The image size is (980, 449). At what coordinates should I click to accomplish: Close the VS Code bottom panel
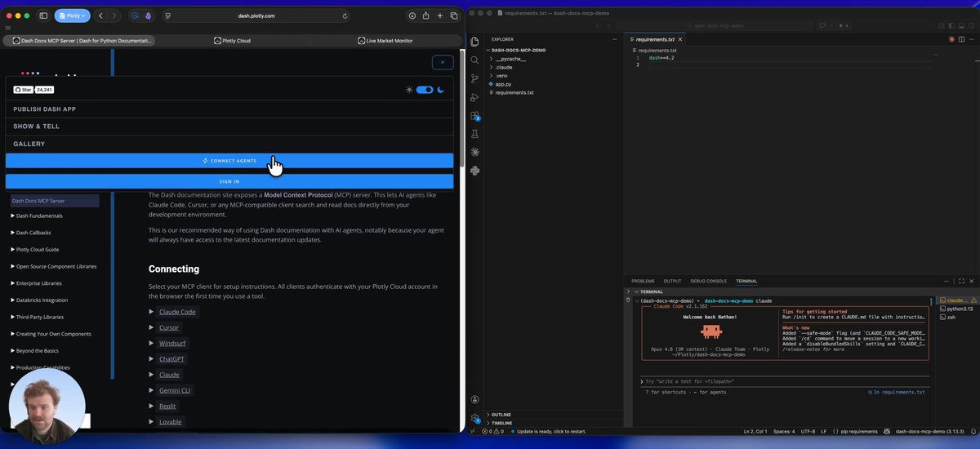(972, 281)
